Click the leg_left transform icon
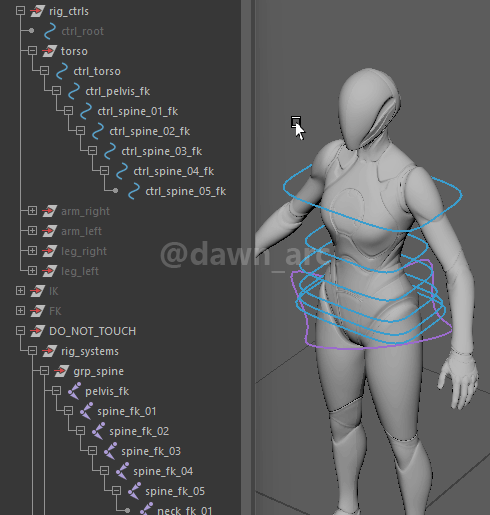490x515 pixels. 49,271
